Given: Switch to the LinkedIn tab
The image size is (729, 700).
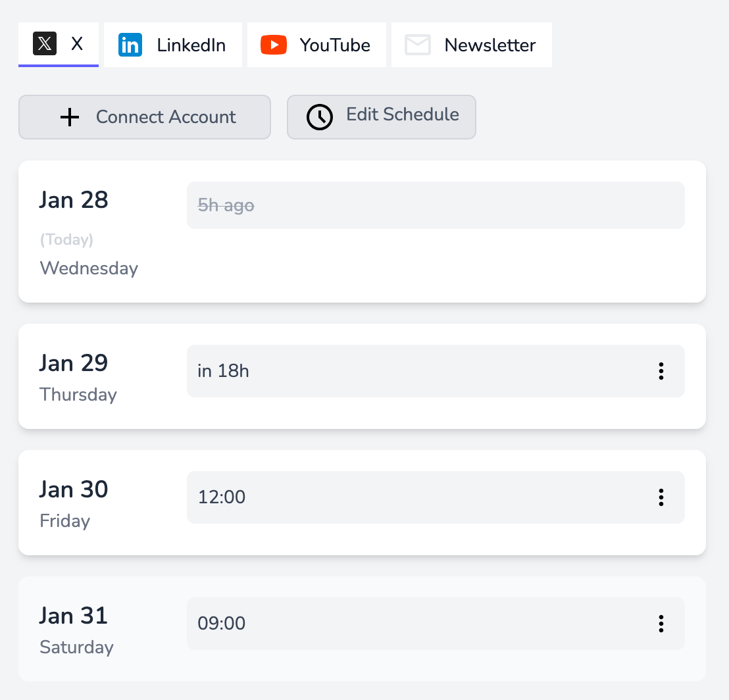Looking at the screenshot, I should [172, 44].
